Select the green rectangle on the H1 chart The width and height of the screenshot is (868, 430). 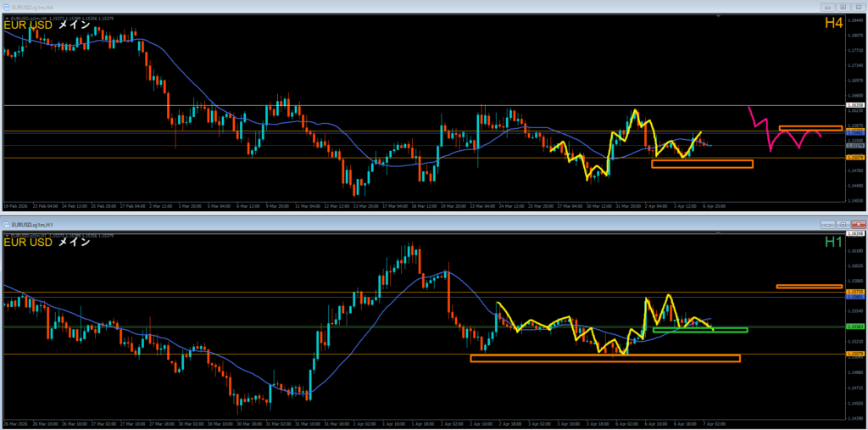[700, 329]
